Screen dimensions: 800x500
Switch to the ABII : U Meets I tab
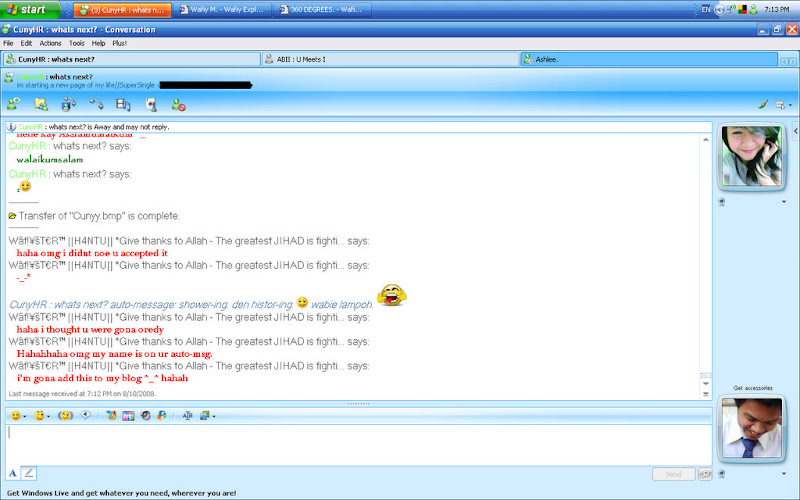click(390, 59)
